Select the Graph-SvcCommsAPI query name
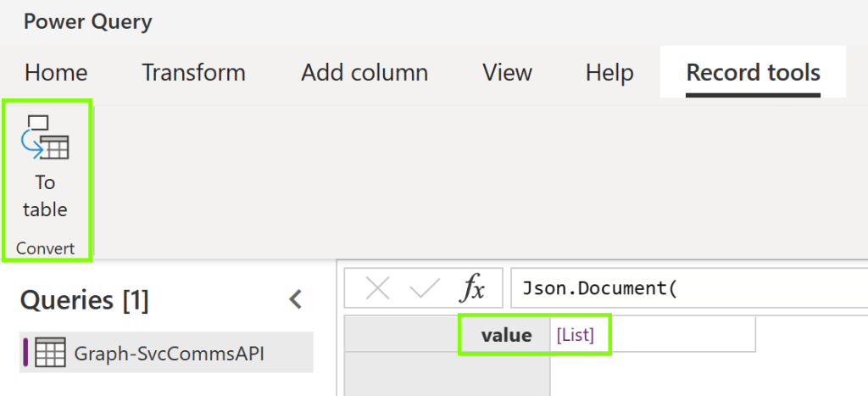This screenshot has width=868, height=396. [x=169, y=353]
